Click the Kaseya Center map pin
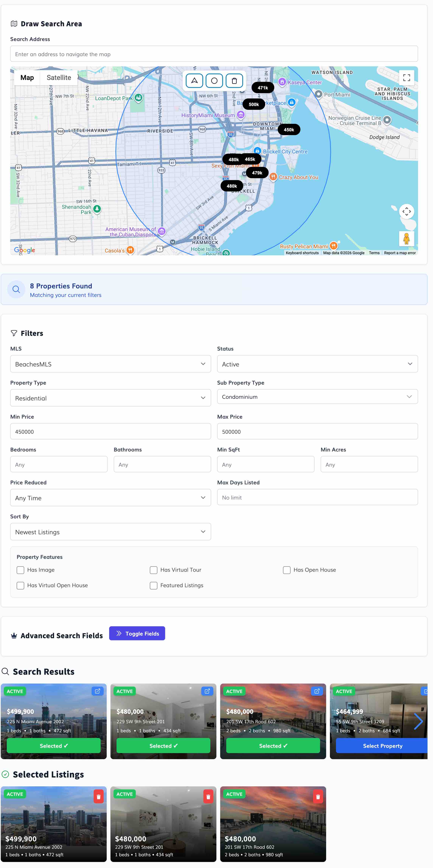 tap(282, 82)
